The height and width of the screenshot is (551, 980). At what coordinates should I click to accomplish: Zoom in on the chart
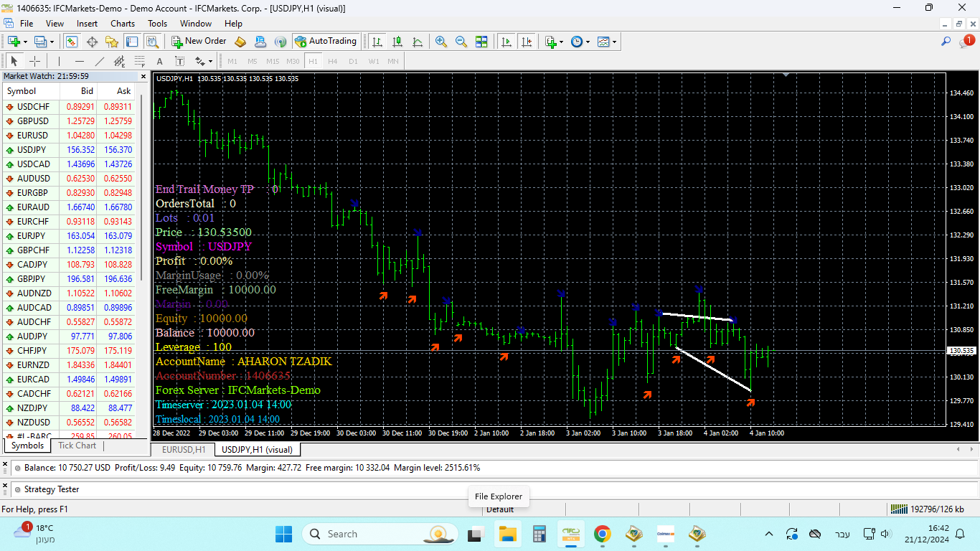pyautogui.click(x=441, y=42)
